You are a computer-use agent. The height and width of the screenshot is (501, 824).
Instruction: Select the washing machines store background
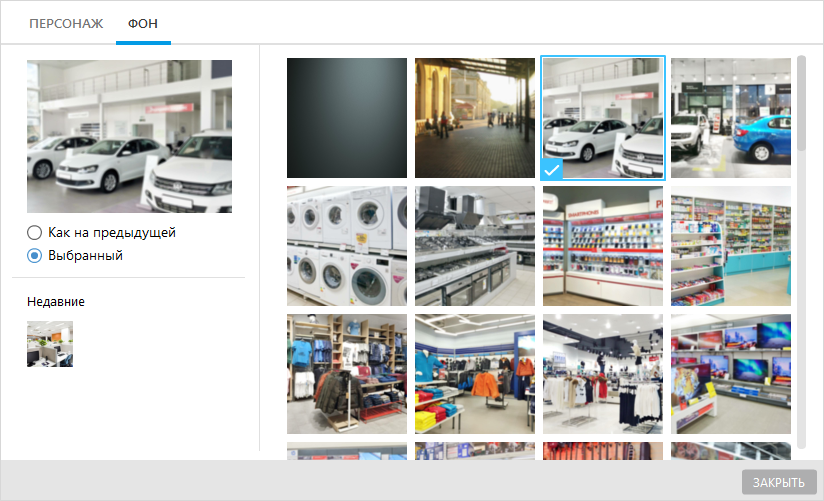point(347,246)
